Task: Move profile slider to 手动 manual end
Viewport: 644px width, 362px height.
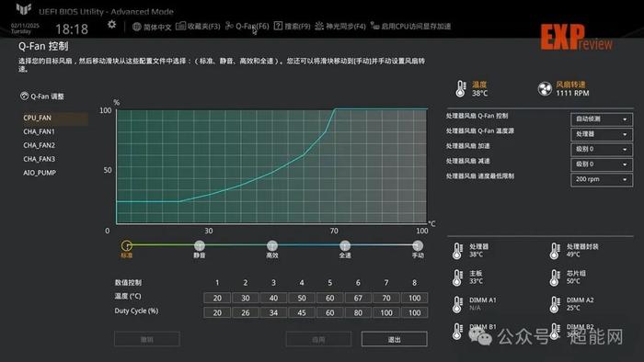Action: pyautogui.click(x=418, y=245)
